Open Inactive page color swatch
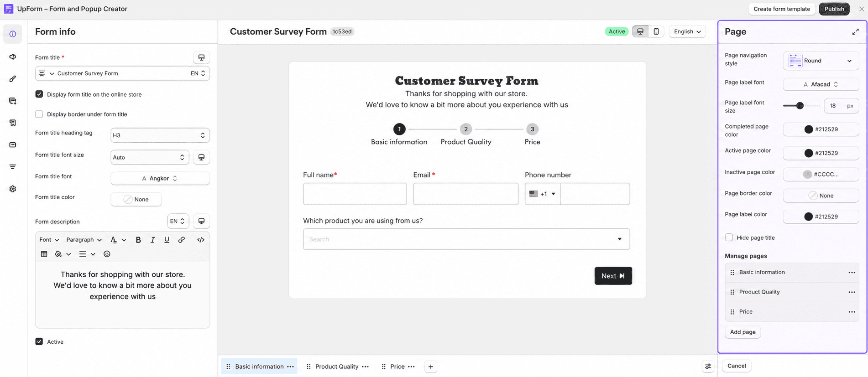This screenshot has height=377, width=868. [821, 174]
